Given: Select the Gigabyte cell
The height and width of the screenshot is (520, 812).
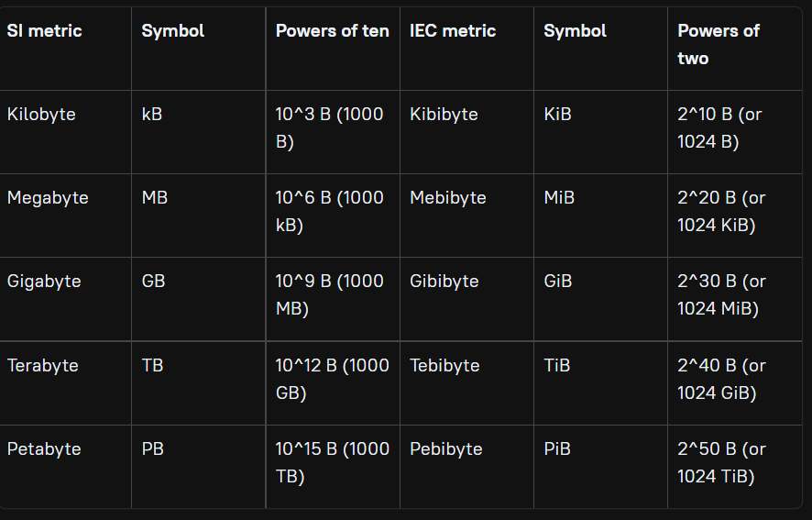Looking at the screenshot, I should [65, 299].
